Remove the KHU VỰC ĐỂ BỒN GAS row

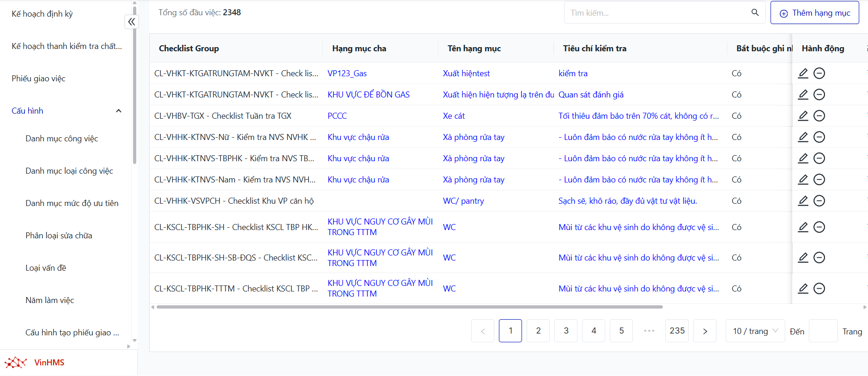pyautogui.click(x=819, y=95)
